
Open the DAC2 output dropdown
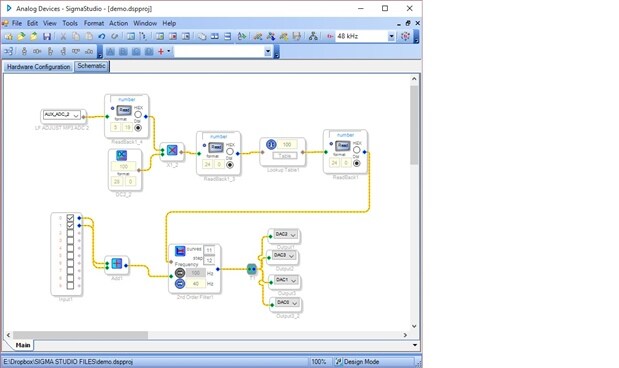293,235
